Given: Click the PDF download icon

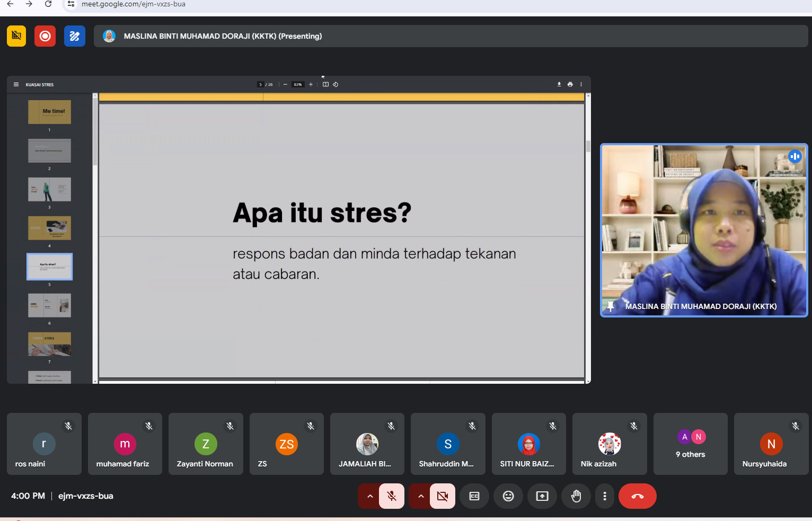Looking at the screenshot, I should [559, 84].
